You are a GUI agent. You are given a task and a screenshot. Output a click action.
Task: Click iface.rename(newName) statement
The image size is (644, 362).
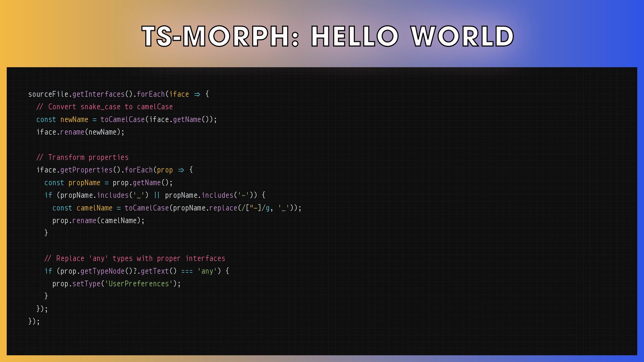point(80,132)
